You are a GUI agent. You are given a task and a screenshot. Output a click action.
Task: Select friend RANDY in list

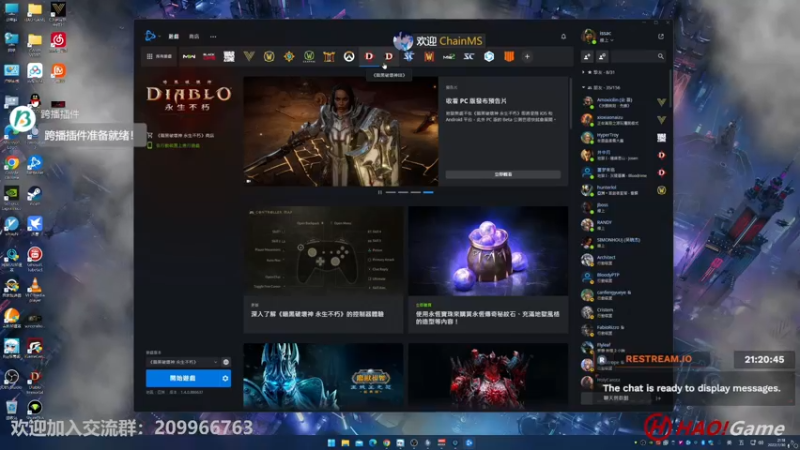tap(623, 225)
